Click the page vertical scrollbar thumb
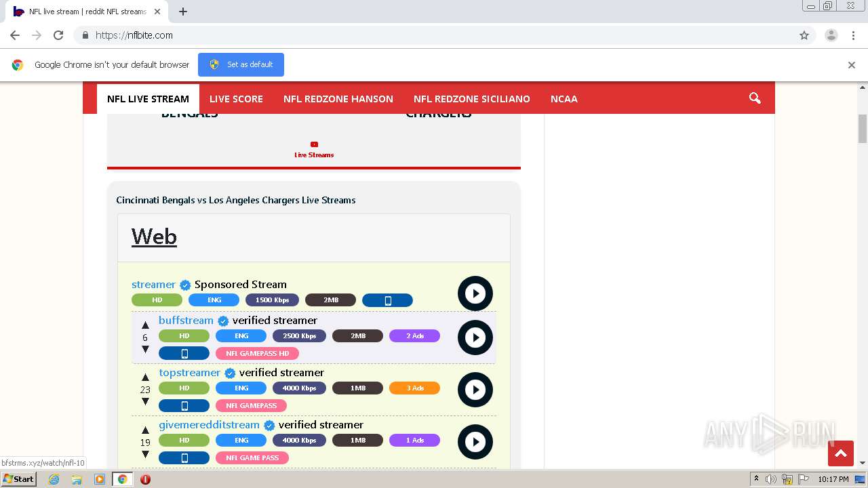Viewport: 868px width, 488px height. (x=863, y=129)
